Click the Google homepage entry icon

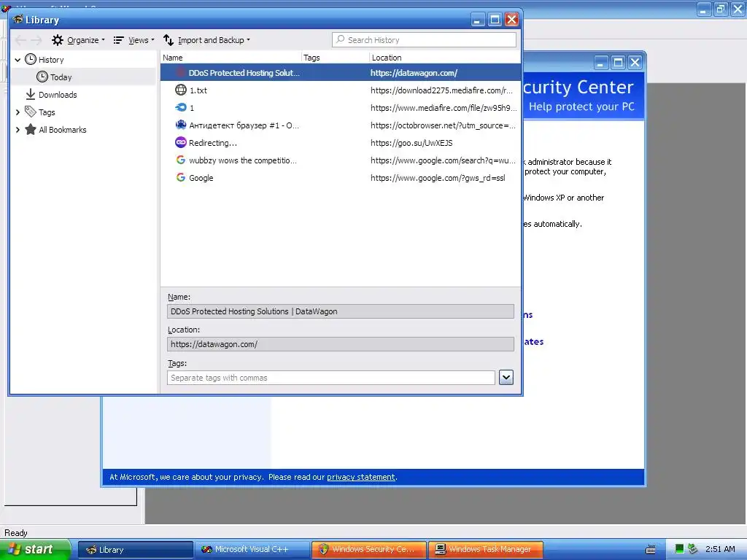[x=181, y=177]
